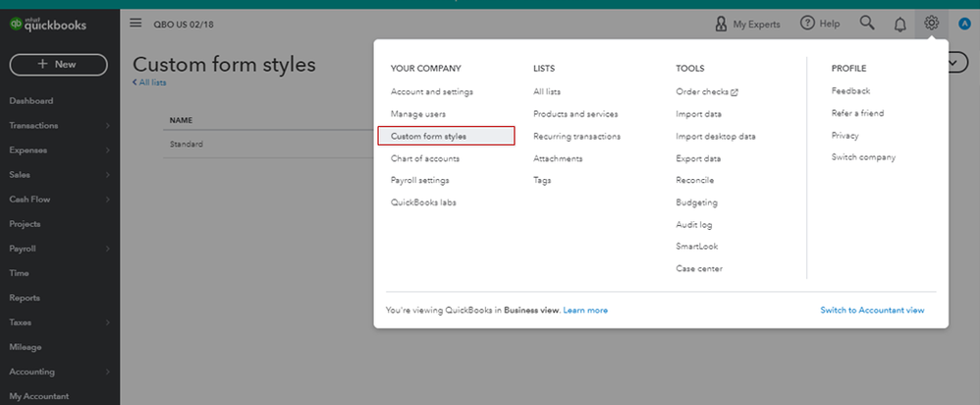Viewport: 980px width, 405px height.
Task: Open the search magnifier icon
Action: 867,24
